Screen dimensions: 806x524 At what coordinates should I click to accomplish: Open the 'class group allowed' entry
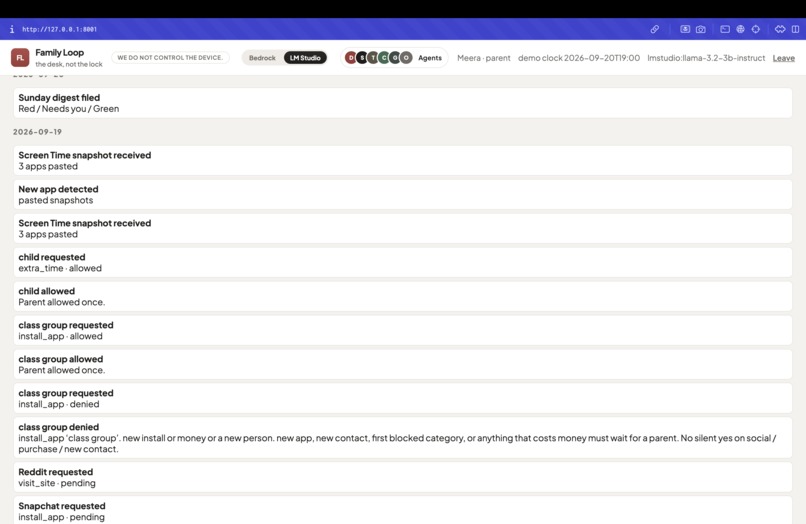(402, 364)
